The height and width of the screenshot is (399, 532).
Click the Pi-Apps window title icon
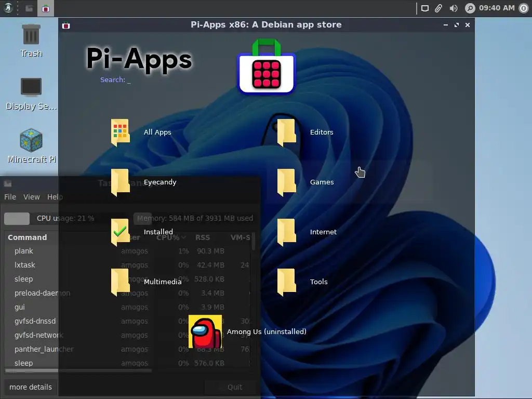click(x=66, y=25)
